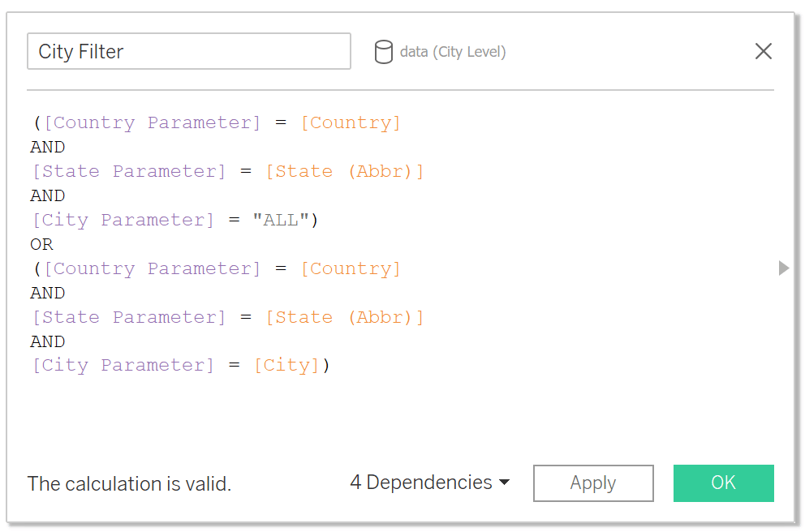Image resolution: width=805 pixels, height=532 pixels.
Task: Click the Apply button
Action: pyautogui.click(x=593, y=483)
